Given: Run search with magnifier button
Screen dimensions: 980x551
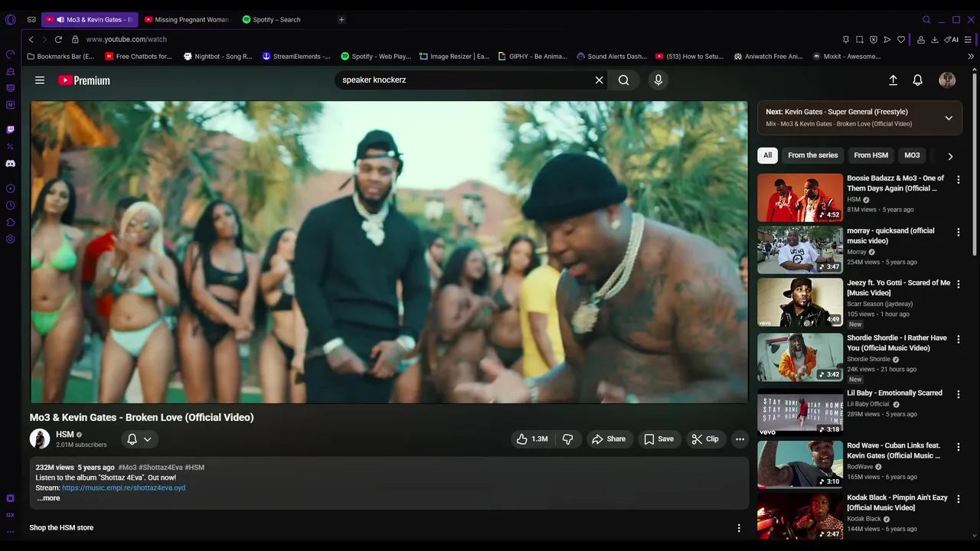Looking at the screenshot, I should click(624, 80).
